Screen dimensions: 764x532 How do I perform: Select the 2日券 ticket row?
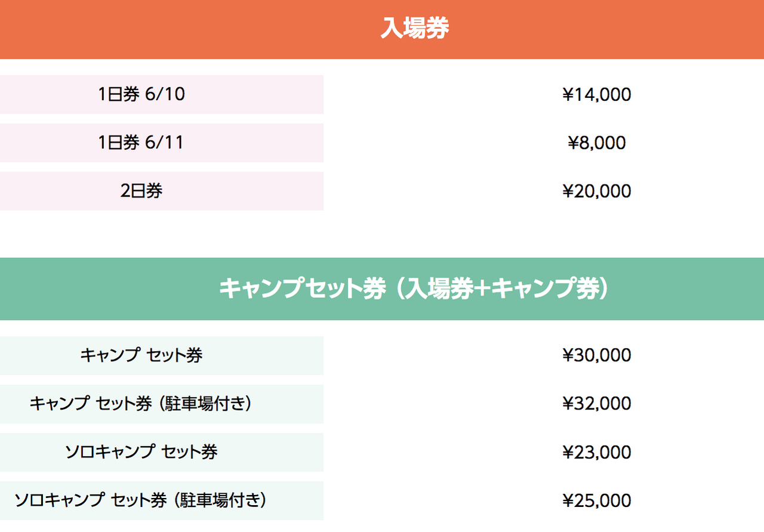162,191
